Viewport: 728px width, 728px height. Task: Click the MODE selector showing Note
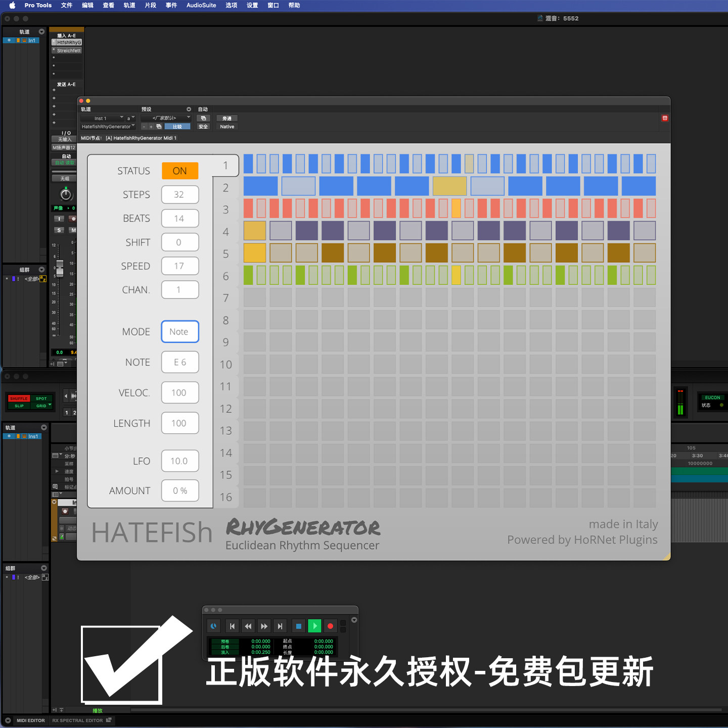180,332
